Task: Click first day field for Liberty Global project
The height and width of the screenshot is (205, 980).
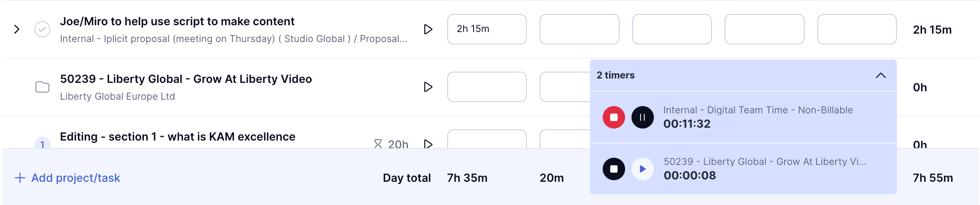Action: tap(487, 87)
